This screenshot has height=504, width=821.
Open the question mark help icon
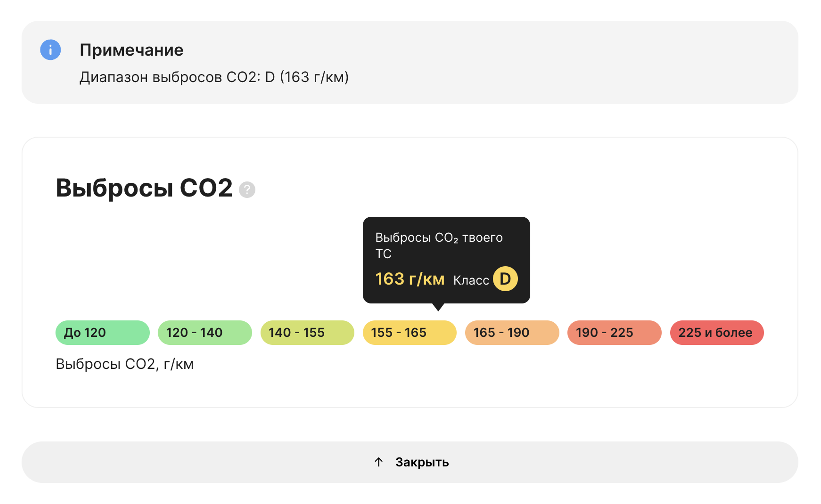tap(247, 190)
